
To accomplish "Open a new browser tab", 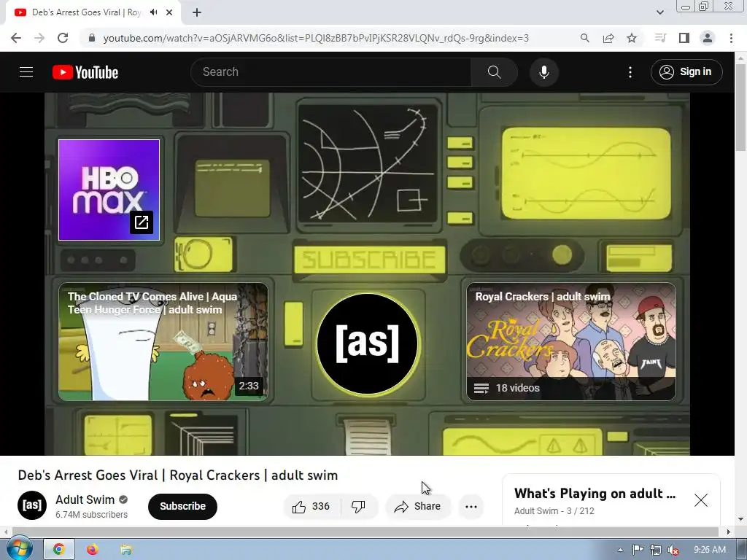I will 197,12.
